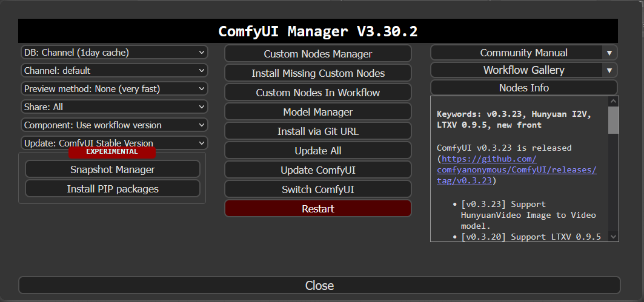Open the DB Channel cache dropdown

114,53
